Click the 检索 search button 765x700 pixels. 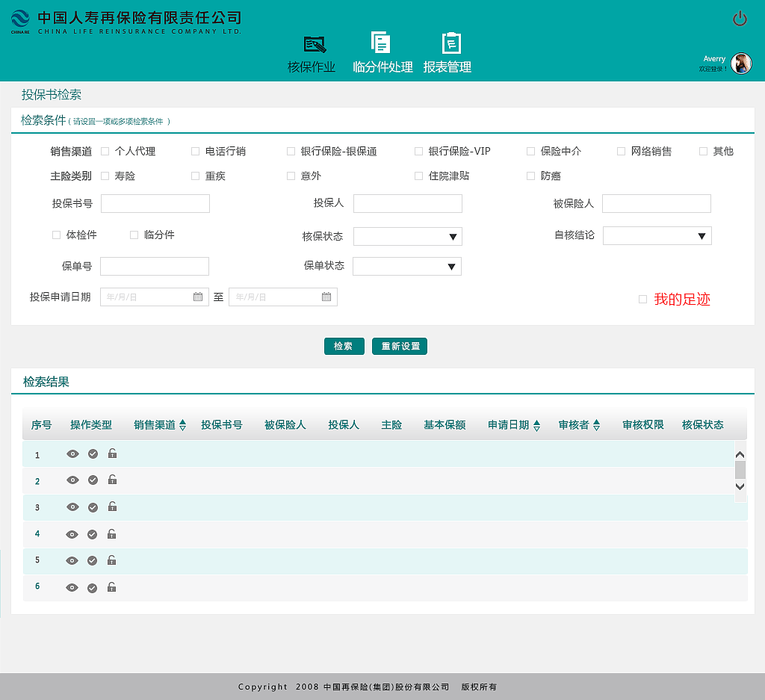pos(344,346)
